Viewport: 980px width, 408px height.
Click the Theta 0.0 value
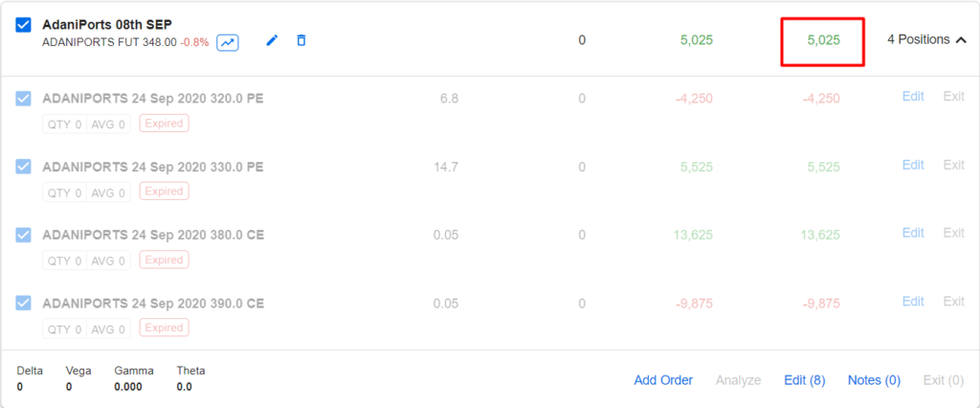(x=185, y=387)
